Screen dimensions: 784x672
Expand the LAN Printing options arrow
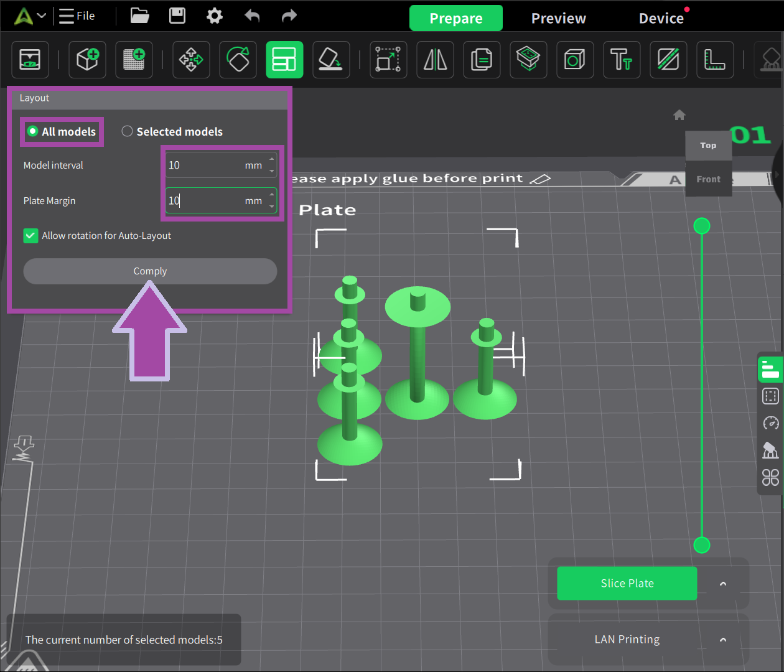click(x=723, y=640)
